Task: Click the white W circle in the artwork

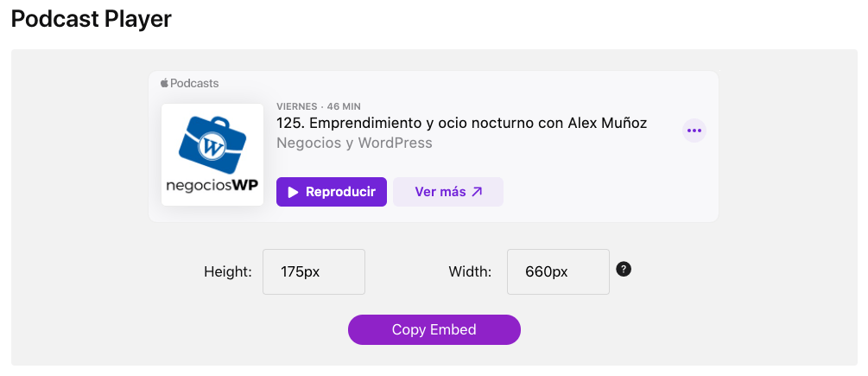Action: [210, 147]
